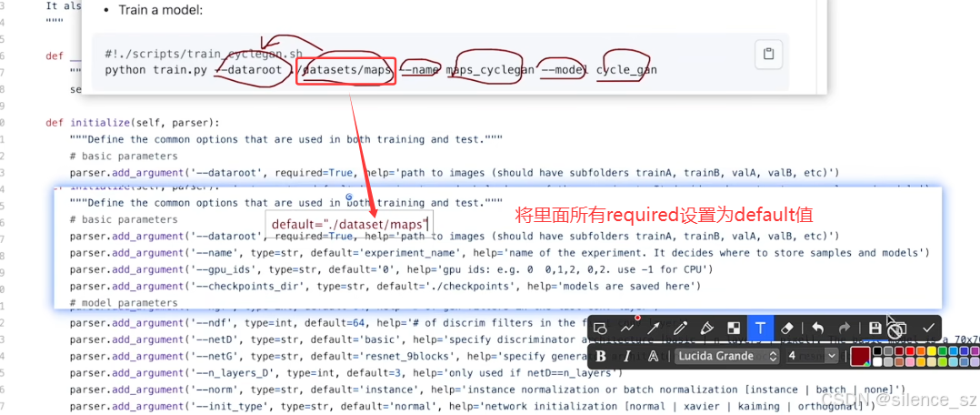Toggle bold text formatting
Viewport: 980px width, 415px height.
click(x=601, y=356)
